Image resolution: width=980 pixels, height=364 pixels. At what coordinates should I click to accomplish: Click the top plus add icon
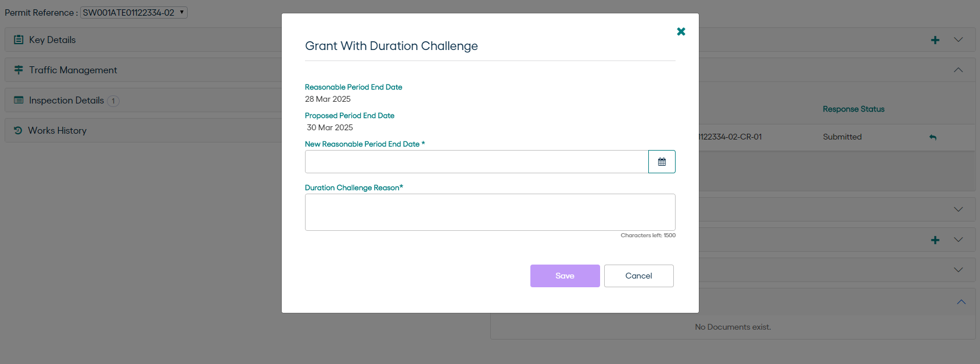[x=935, y=40]
